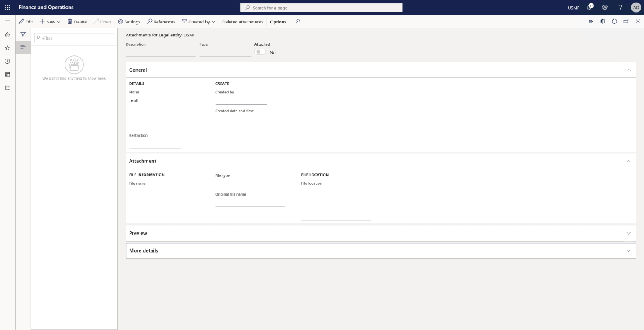644x330 pixels.
Task: Switch to the Options tab
Action: click(278, 21)
